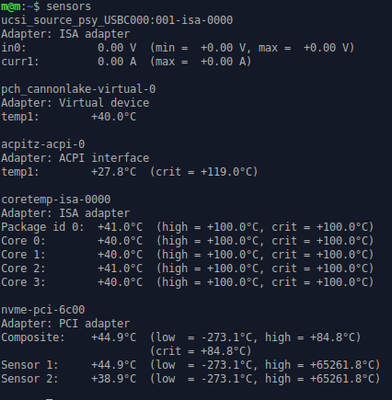This screenshot has height=400, width=392.
Task: Click the Package id 0 temperature +41.0°C
Action: [120, 227]
